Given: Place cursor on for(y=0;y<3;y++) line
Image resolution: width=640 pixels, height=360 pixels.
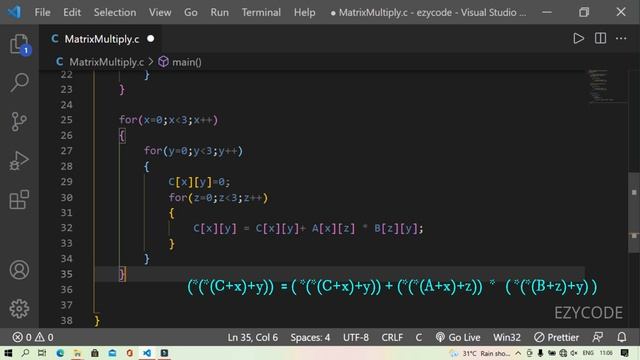Looking at the screenshot, I should [193, 151].
